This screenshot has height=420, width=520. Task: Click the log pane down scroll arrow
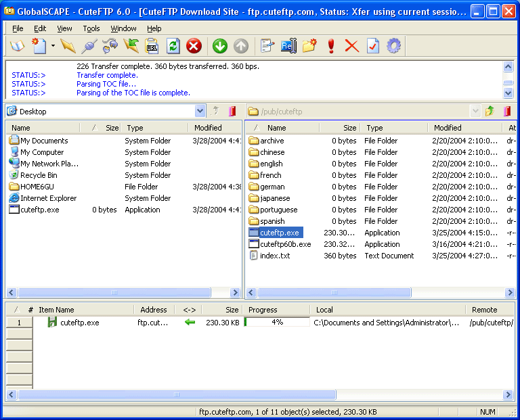click(x=508, y=93)
